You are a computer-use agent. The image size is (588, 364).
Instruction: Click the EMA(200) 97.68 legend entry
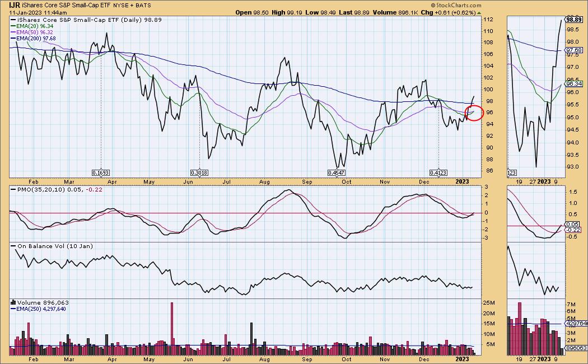(34, 38)
